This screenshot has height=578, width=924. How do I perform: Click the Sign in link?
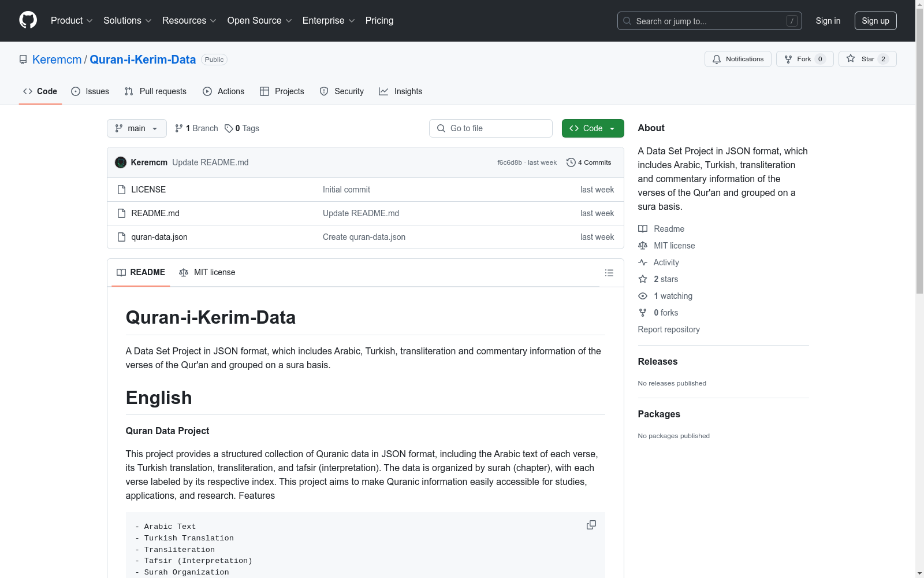(x=828, y=21)
